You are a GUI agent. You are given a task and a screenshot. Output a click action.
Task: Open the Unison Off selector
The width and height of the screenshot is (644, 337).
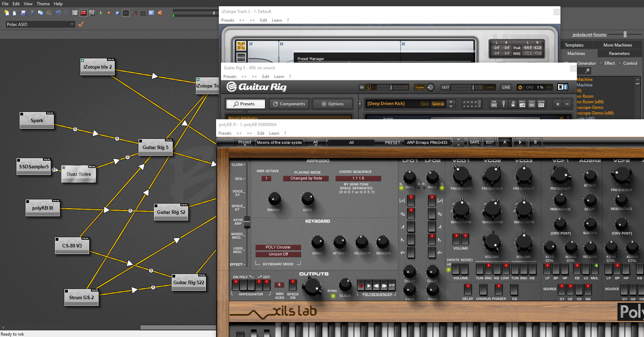point(278,254)
